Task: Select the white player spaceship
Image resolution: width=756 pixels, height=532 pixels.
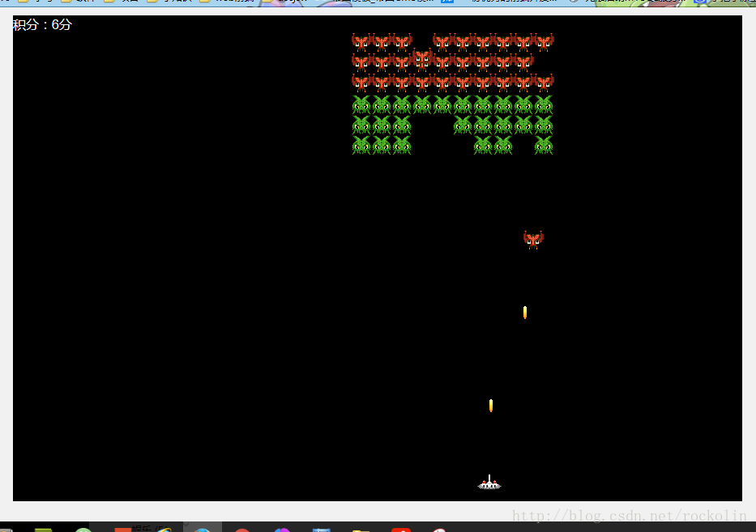Action: tap(489, 483)
